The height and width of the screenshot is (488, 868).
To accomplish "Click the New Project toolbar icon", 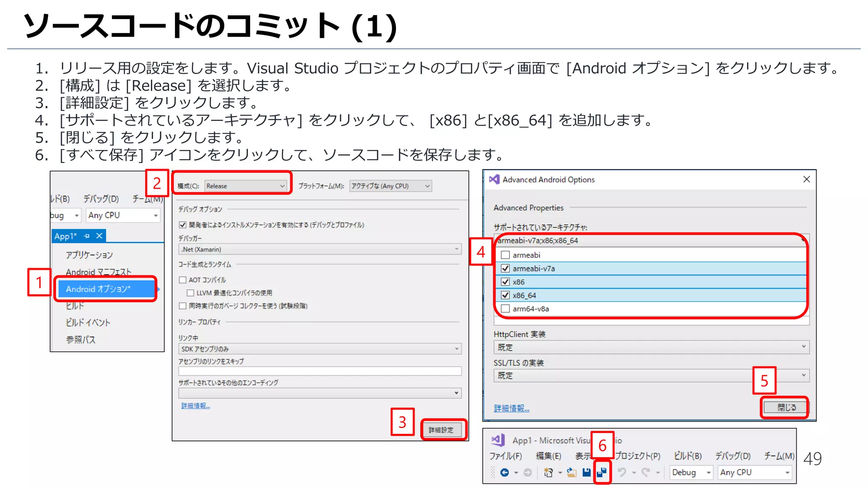I will pos(548,472).
